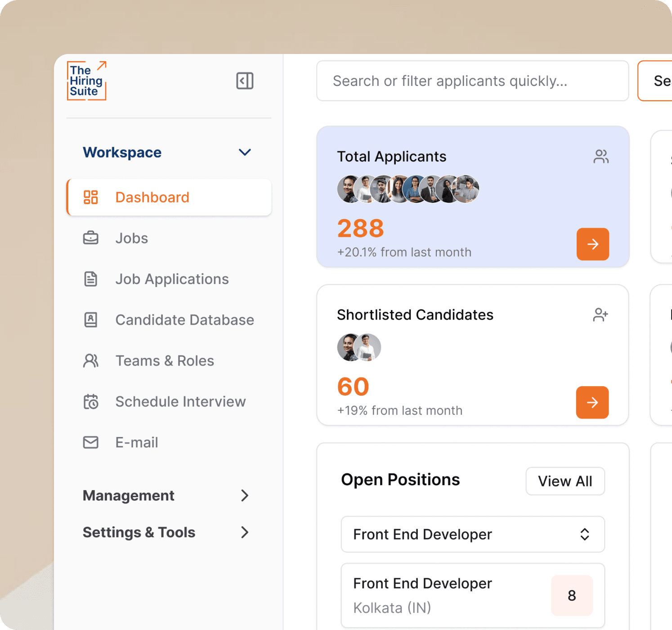Click the Job Applications document icon
This screenshot has width=672, height=630.
coord(91,279)
